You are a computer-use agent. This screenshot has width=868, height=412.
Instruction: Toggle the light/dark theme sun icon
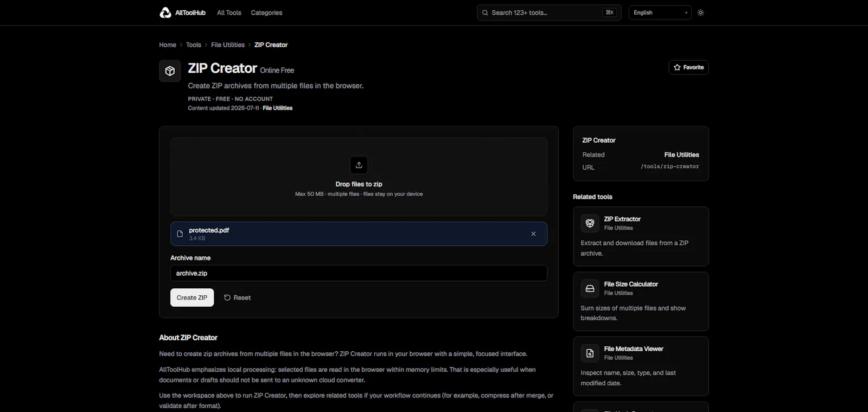click(701, 12)
